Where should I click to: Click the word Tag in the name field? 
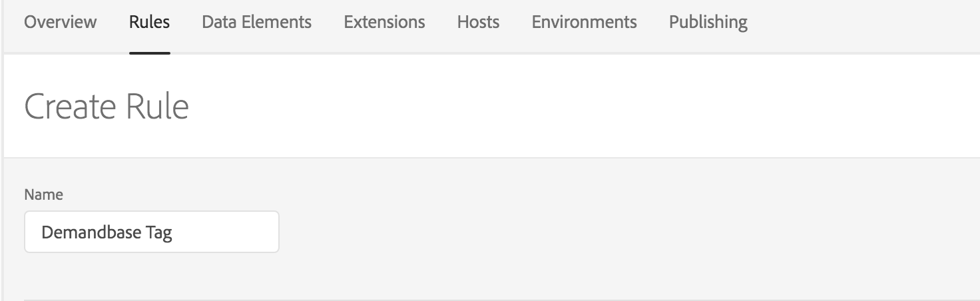coord(160,233)
